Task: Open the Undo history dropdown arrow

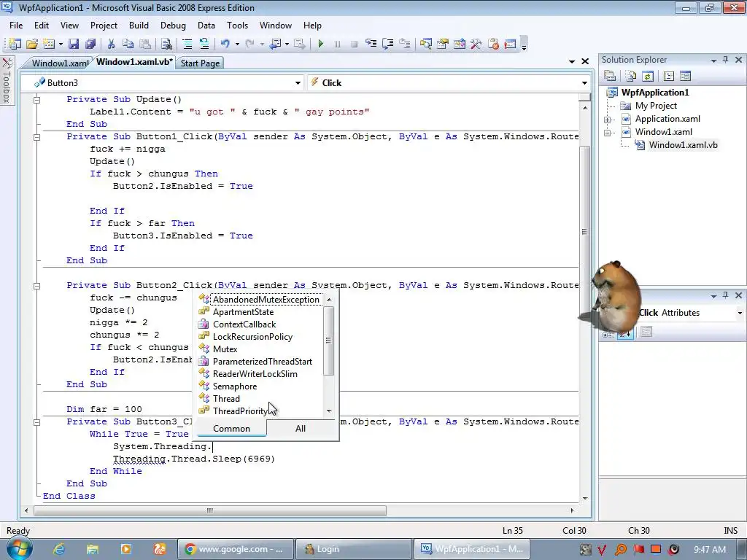Action: click(237, 44)
